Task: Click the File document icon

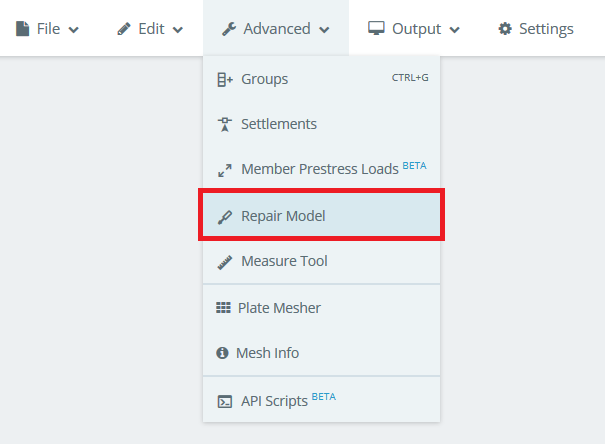Action: (x=22, y=29)
